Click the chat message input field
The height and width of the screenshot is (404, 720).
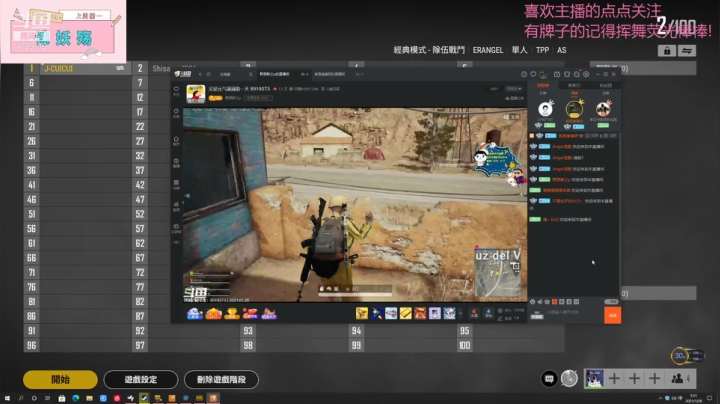click(x=574, y=313)
